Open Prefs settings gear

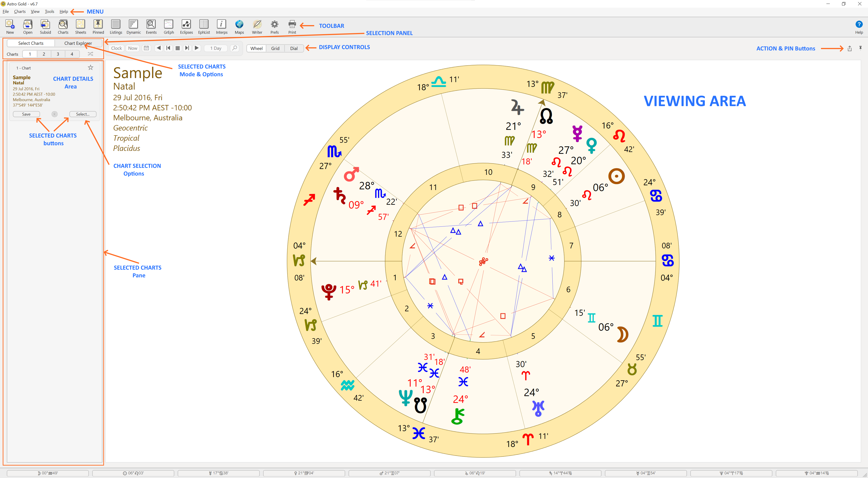[275, 27]
